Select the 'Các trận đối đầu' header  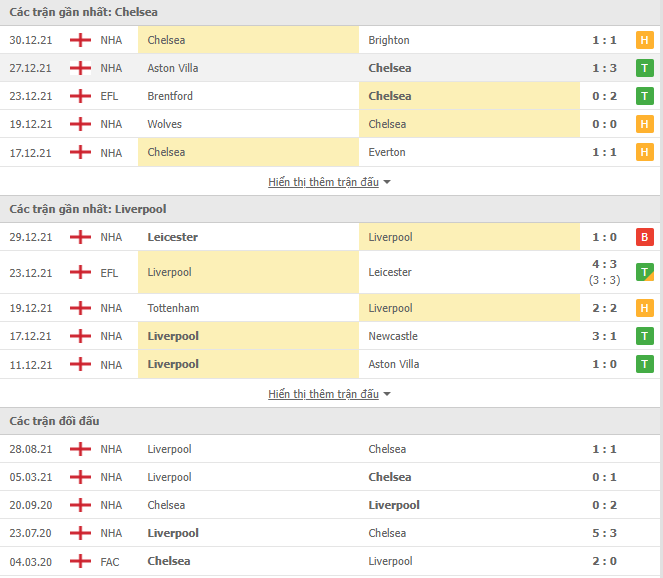55,421
